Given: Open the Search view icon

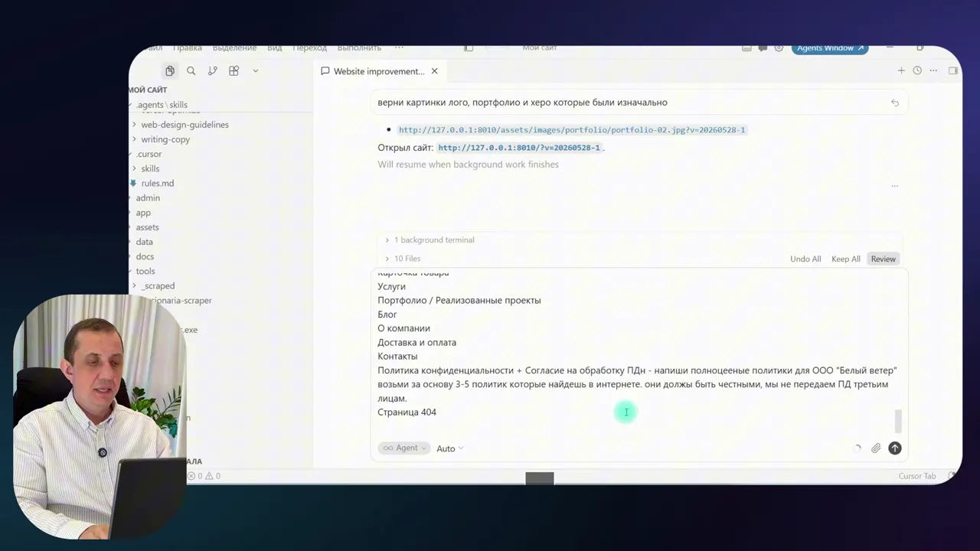Looking at the screenshot, I should [x=191, y=71].
